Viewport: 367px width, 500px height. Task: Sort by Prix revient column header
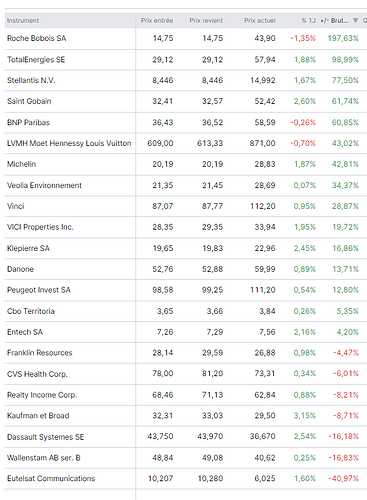pos(206,21)
